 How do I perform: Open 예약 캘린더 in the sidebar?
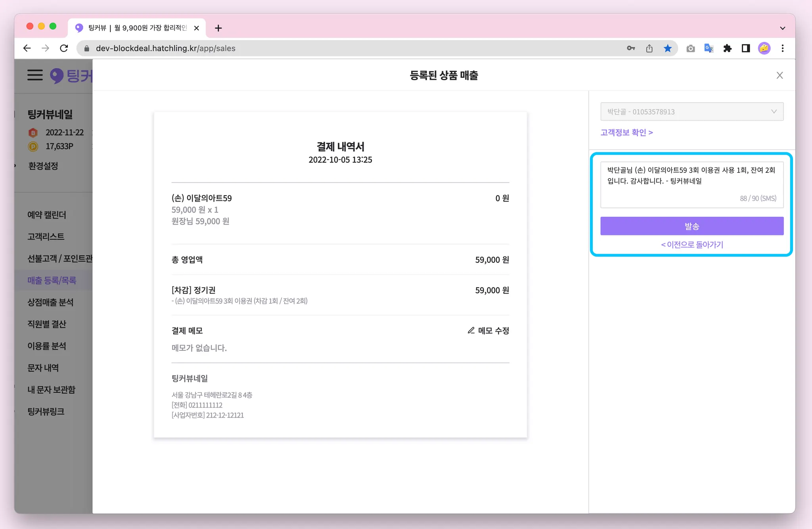click(x=47, y=215)
